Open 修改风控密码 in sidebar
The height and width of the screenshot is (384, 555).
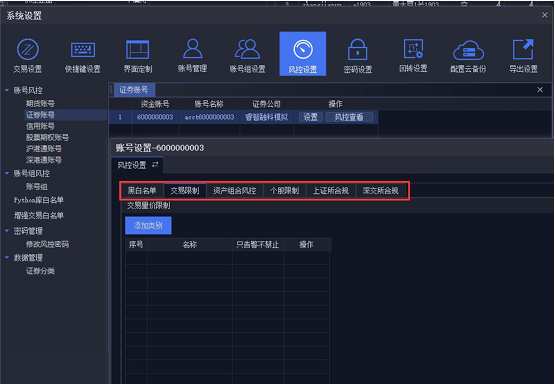pyautogui.click(x=47, y=244)
